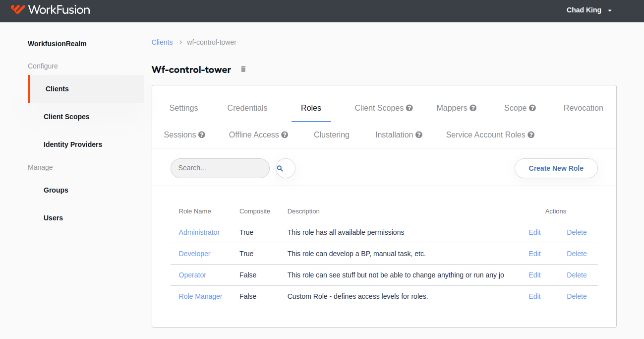Open the Administrator role link
Image resolution: width=644 pixels, height=339 pixels.
[x=199, y=232]
